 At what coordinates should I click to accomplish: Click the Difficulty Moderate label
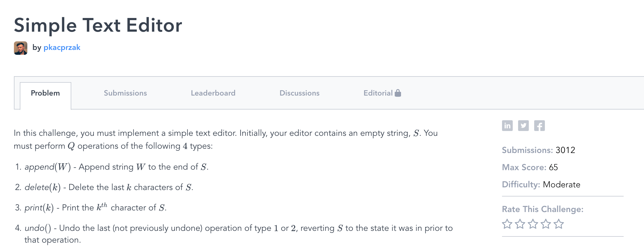coord(561,185)
